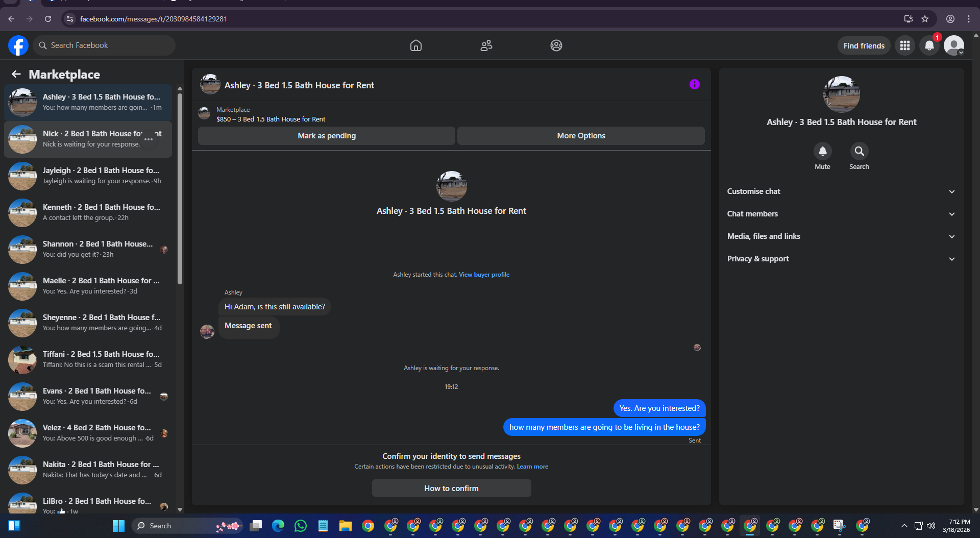Open the $850 – 3 Bed 1.5 Bath listing link

[271, 119]
